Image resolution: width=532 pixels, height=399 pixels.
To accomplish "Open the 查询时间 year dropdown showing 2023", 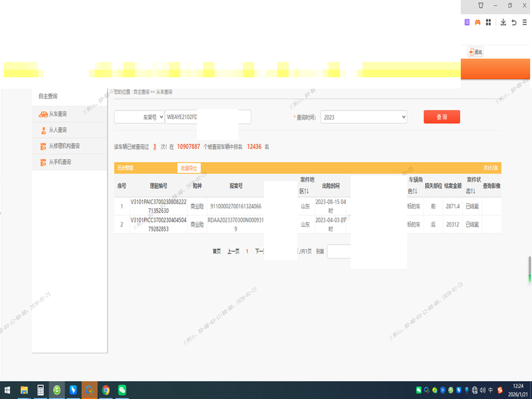I will (363, 117).
